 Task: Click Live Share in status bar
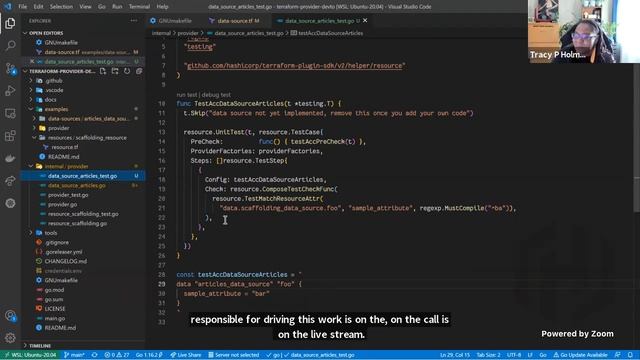click(x=185, y=355)
